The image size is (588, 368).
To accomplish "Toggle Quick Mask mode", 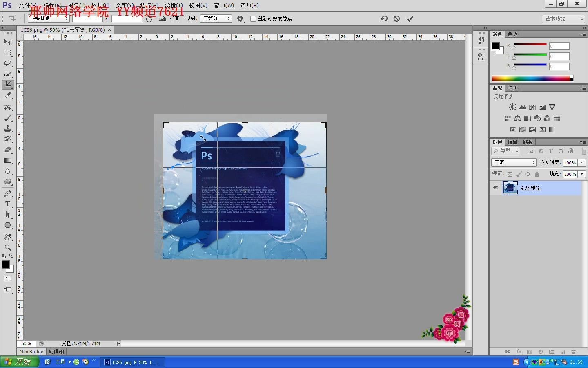I will pyautogui.click(x=8, y=279).
